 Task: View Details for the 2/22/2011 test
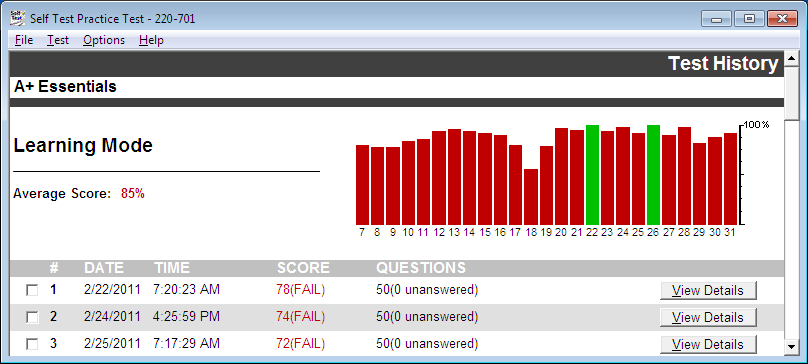click(x=708, y=290)
